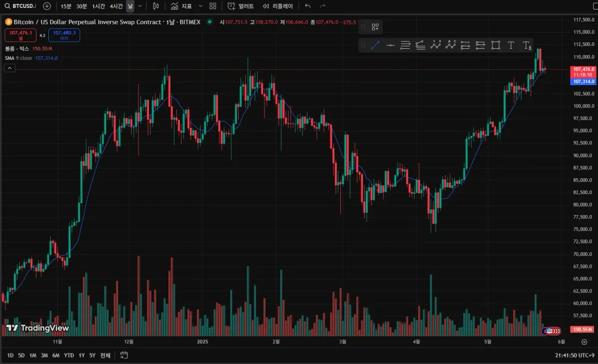Select the 1시간 interval
Screen dimensions: 598x364
pos(99,6)
